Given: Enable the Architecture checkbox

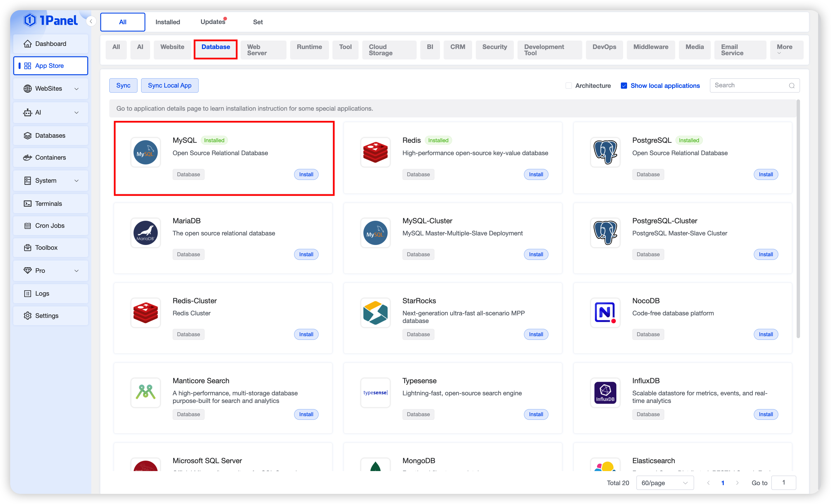Looking at the screenshot, I should tap(569, 86).
